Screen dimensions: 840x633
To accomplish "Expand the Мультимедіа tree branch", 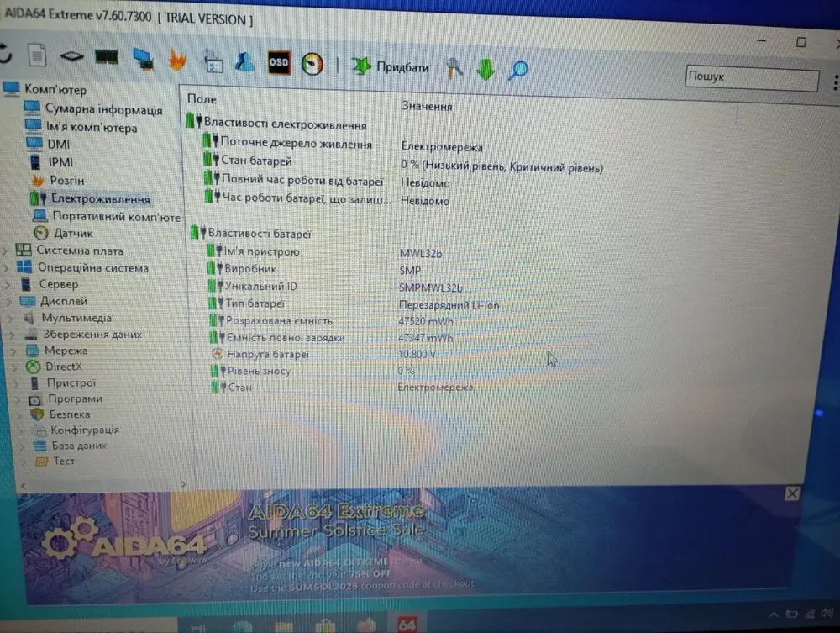I will tap(12, 318).
